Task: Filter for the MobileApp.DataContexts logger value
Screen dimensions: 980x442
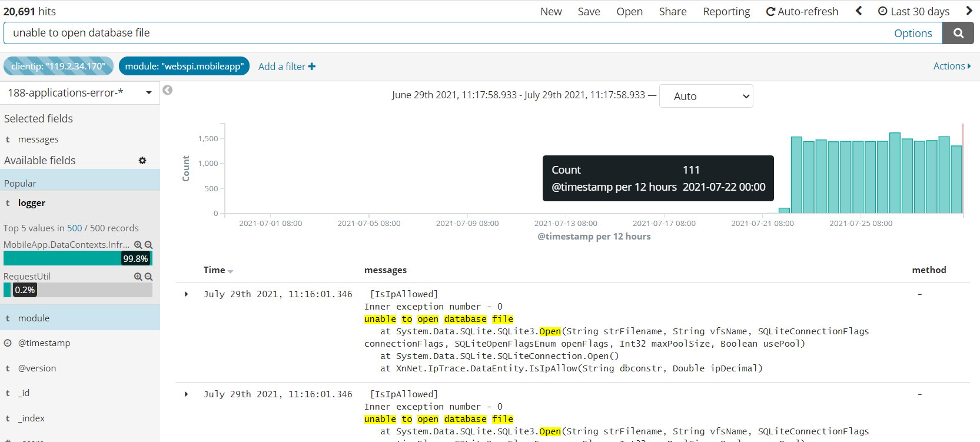Action: point(138,245)
